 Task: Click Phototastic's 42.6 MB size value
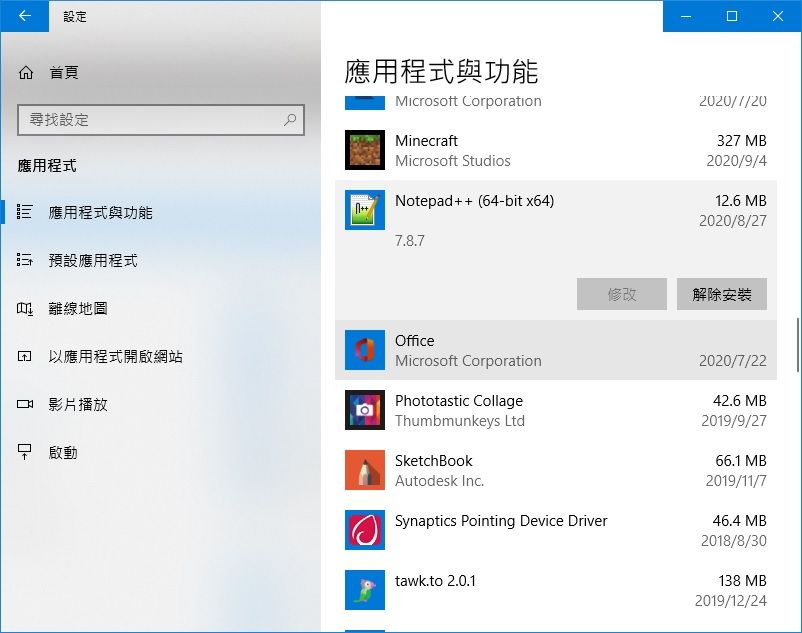(740, 401)
